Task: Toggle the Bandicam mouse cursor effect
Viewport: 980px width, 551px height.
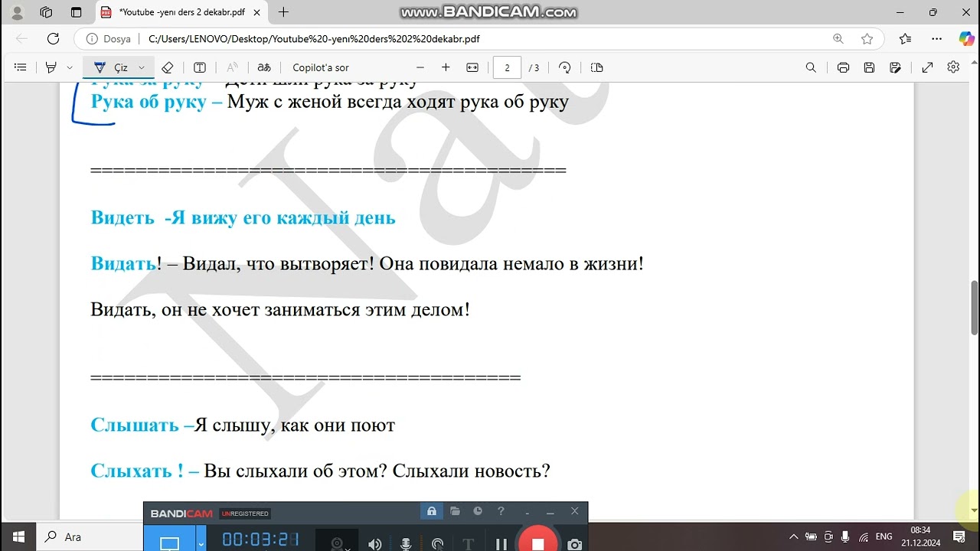Action: (x=437, y=544)
